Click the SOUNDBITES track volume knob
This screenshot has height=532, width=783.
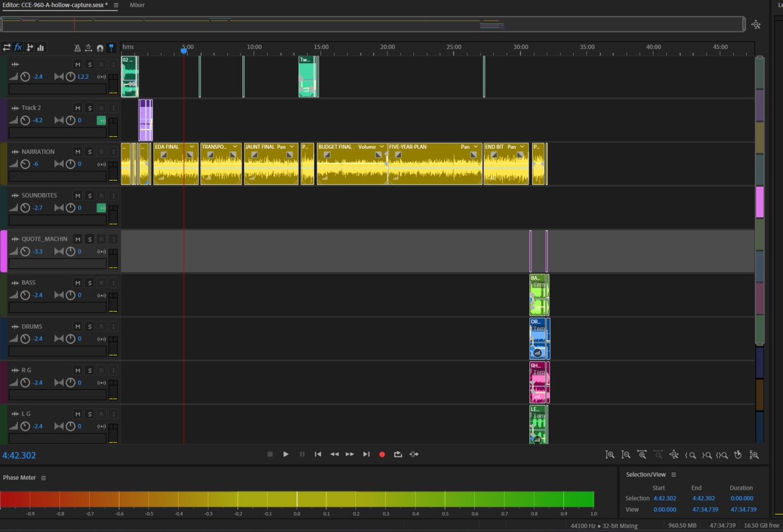25,208
